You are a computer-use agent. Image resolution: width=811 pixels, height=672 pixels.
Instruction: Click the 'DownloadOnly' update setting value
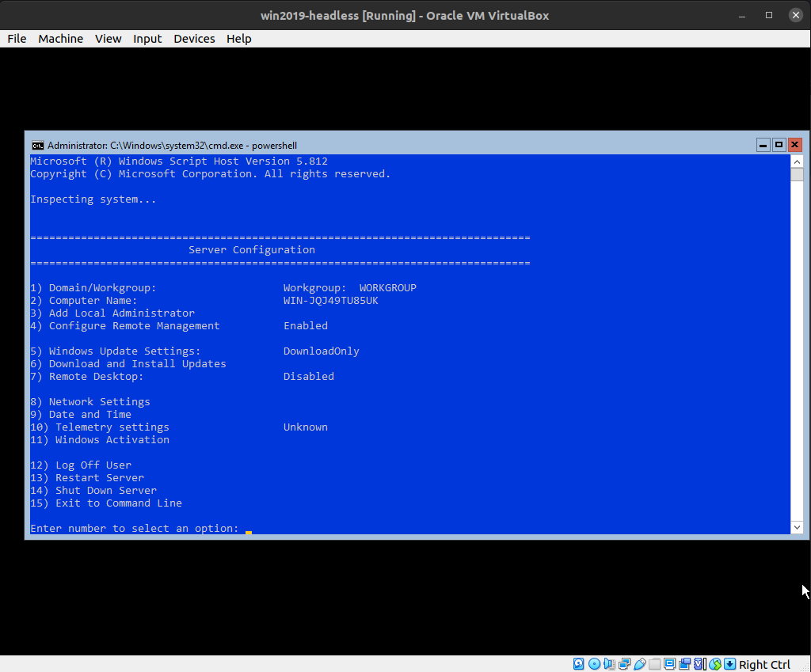[x=322, y=351]
